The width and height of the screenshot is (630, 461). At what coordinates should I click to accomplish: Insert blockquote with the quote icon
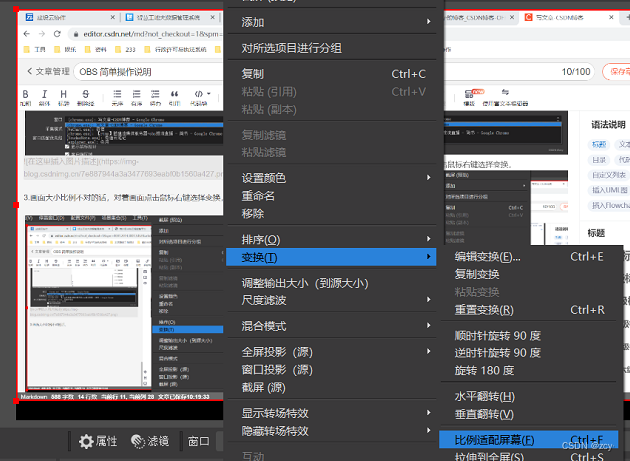coord(174,94)
